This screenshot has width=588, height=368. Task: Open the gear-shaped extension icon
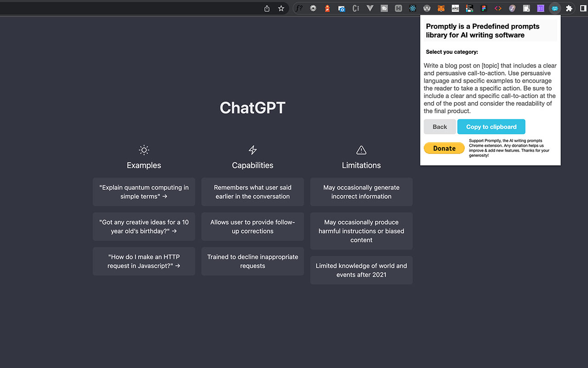click(x=313, y=8)
